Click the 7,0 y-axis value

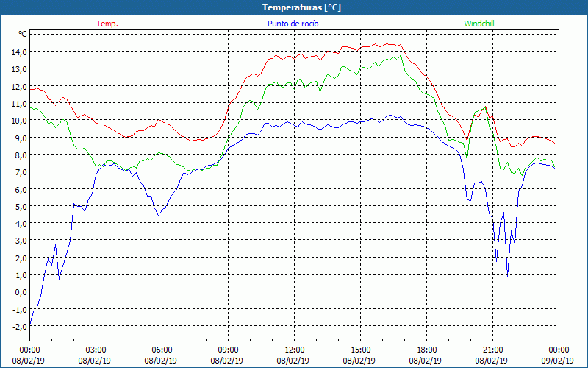[x=21, y=172]
